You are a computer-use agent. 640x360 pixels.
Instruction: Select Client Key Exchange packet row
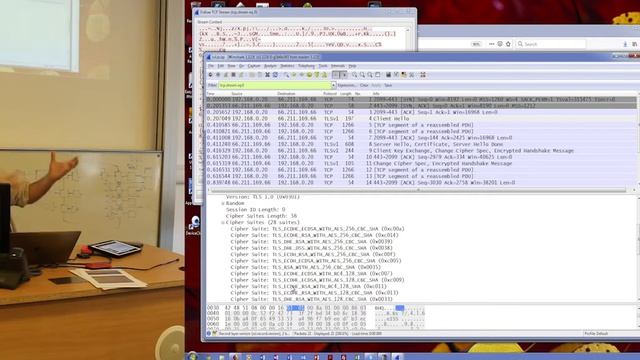[x=421, y=151]
